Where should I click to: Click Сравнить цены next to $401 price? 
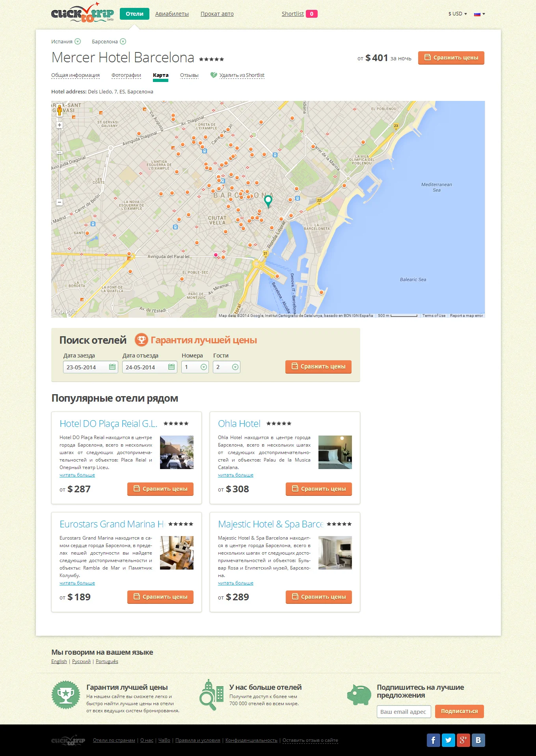pos(451,58)
